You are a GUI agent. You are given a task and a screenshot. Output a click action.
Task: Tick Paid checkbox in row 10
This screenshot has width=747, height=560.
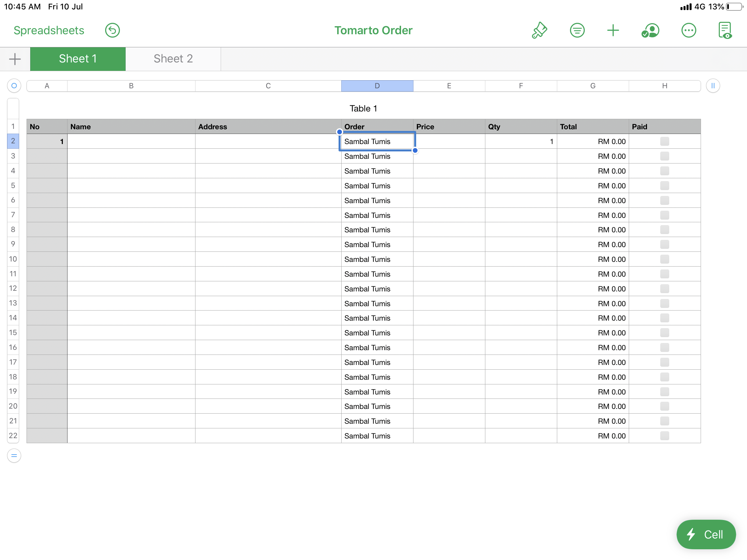pyautogui.click(x=664, y=259)
